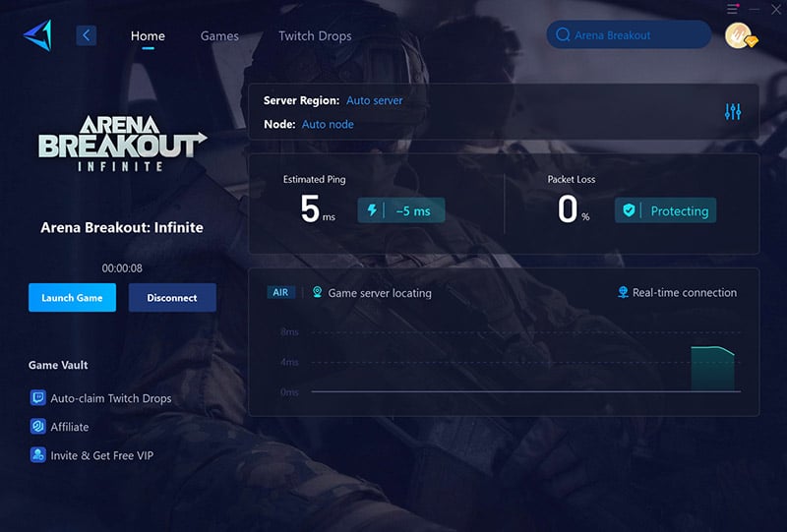The height and width of the screenshot is (532, 787).
Task: Click the 8ms graph axis label
Action: pyautogui.click(x=289, y=331)
